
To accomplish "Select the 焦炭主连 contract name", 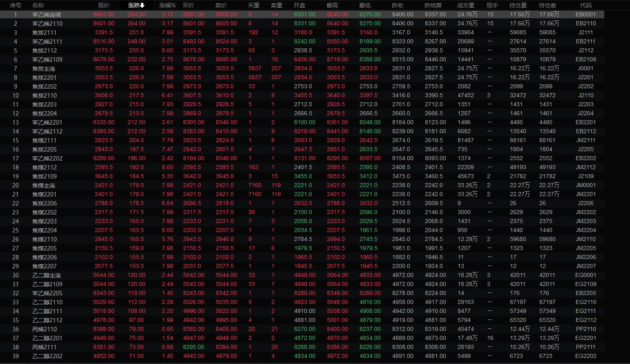I will [x=44, y=69].
